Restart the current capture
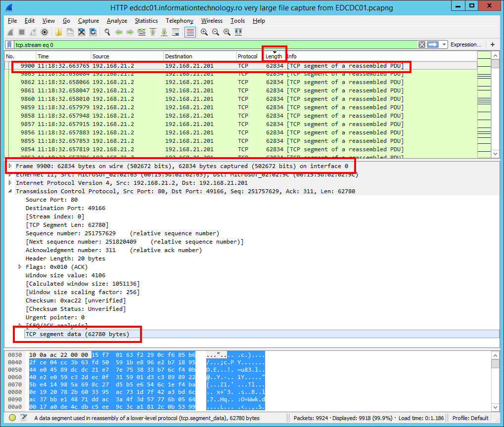 [33, 32]
